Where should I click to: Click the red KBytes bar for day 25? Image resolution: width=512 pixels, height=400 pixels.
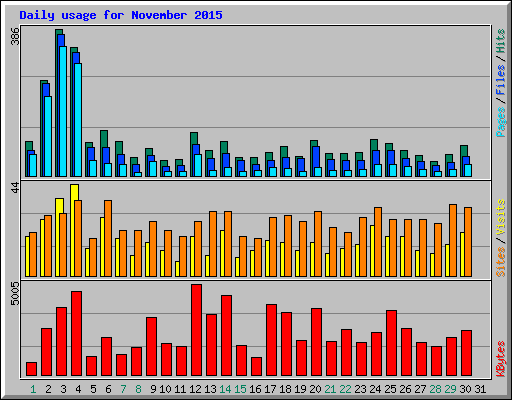(392, 343)
